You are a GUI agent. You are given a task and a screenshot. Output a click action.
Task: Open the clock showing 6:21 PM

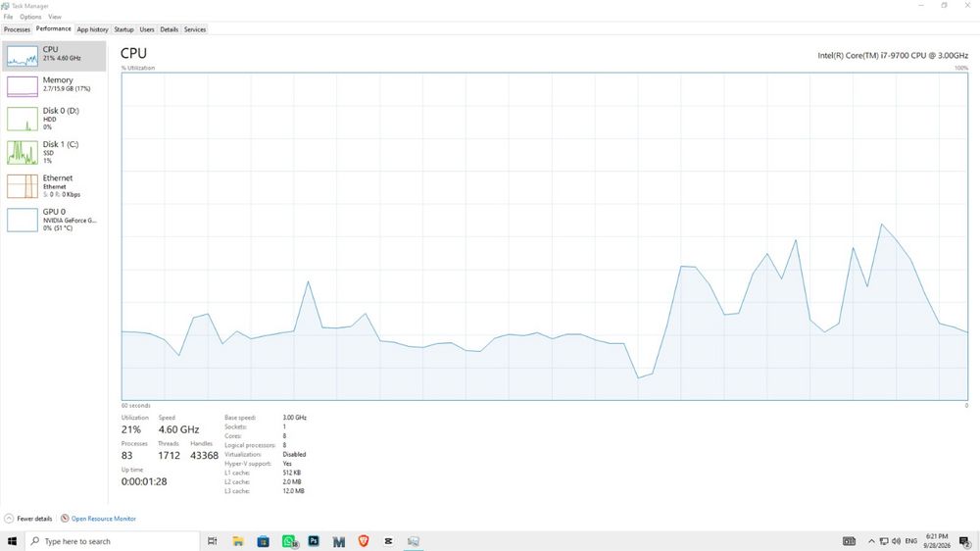(936, 541)
